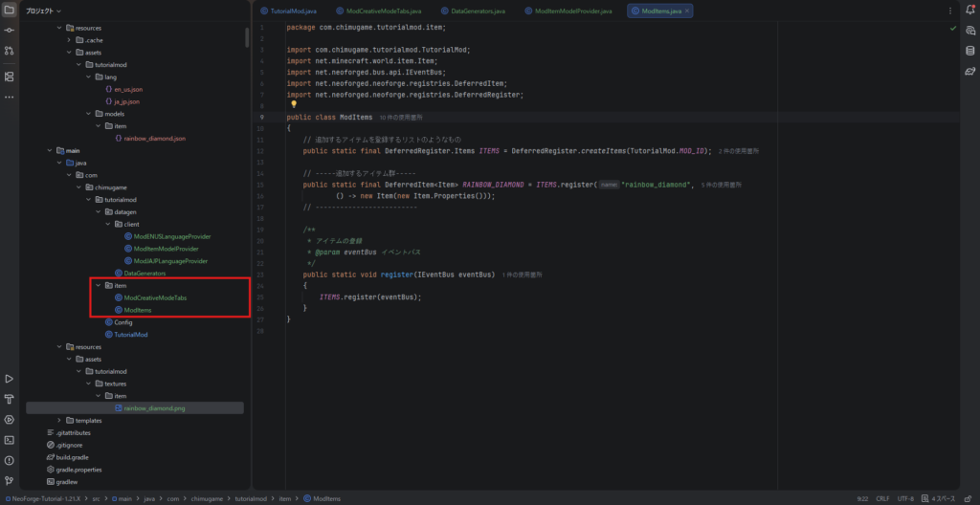
Task: Collapse the highlighted item package folder
Action: (x=99, y=285)
